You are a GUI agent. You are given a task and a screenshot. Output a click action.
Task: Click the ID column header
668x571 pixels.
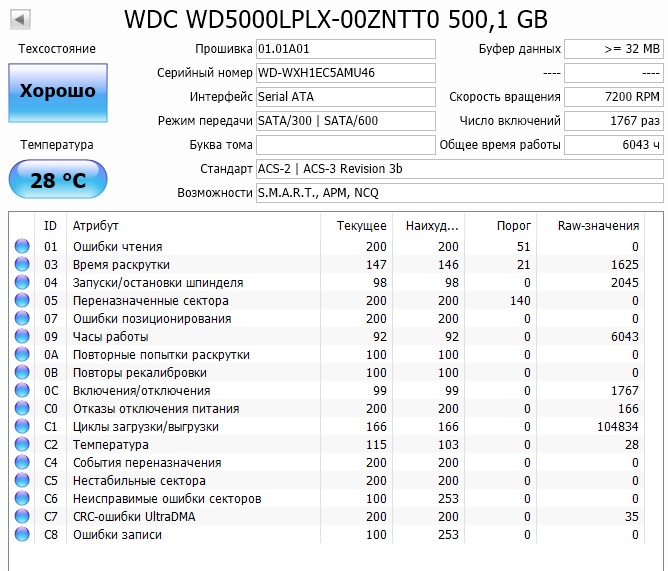tap(50, 225)
